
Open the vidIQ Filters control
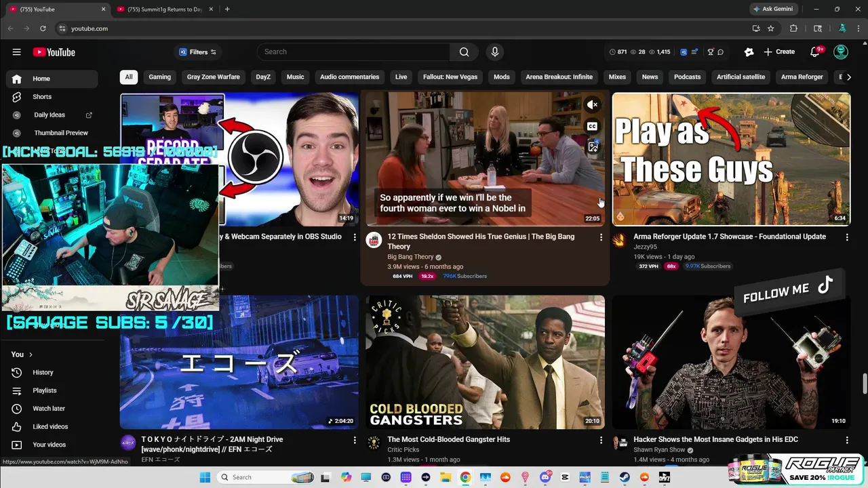click(x=197, y=52)
